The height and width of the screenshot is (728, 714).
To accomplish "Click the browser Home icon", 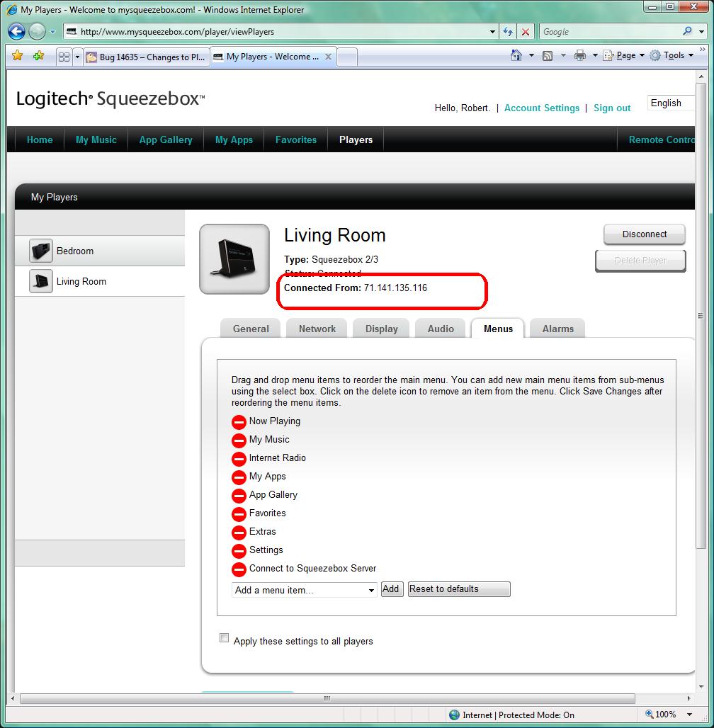I will [x=516, y=56].
